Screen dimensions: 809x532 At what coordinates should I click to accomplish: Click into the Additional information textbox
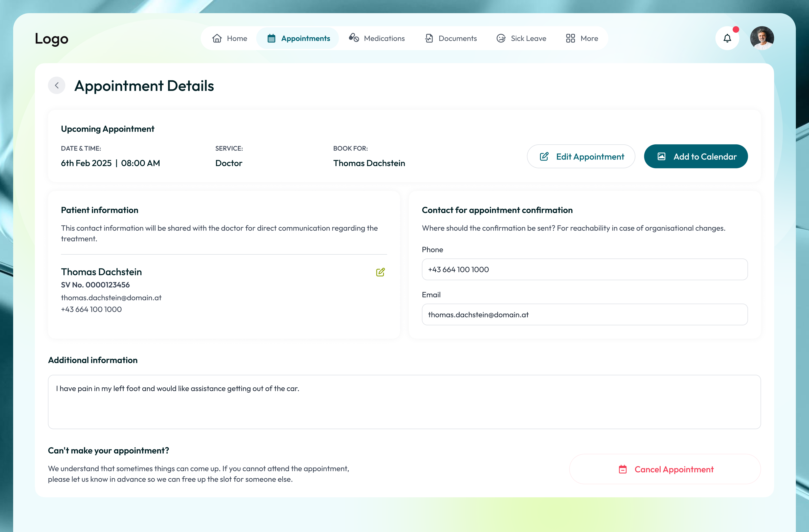pyautogui.click(x=404, y=402)
